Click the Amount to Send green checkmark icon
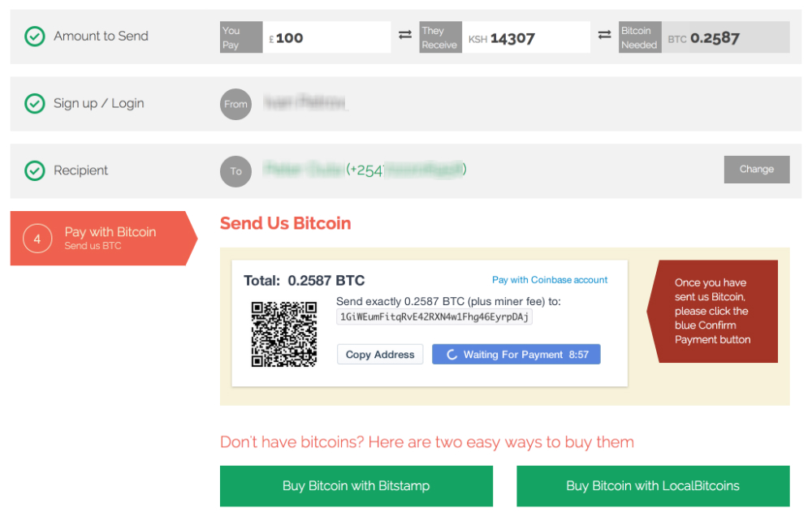 coord(35,37)
